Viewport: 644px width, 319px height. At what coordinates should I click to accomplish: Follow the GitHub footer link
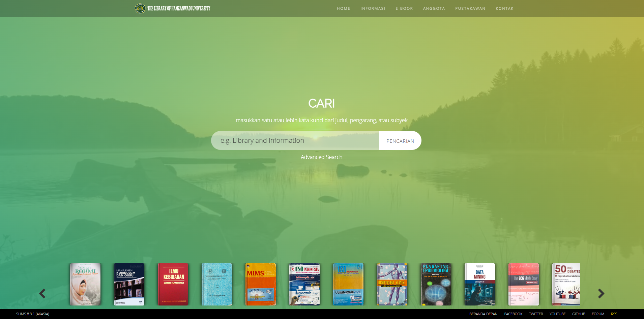point(579,314)
